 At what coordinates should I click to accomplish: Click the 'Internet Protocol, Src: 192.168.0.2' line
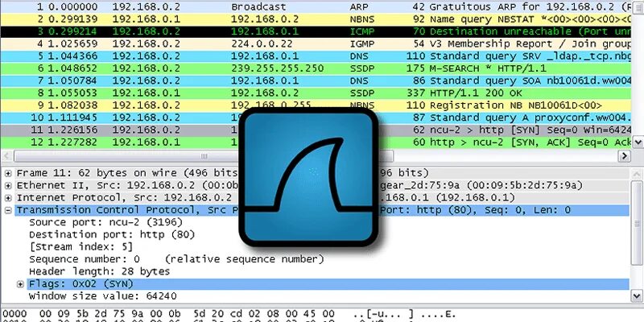click(x=323, y=198)
